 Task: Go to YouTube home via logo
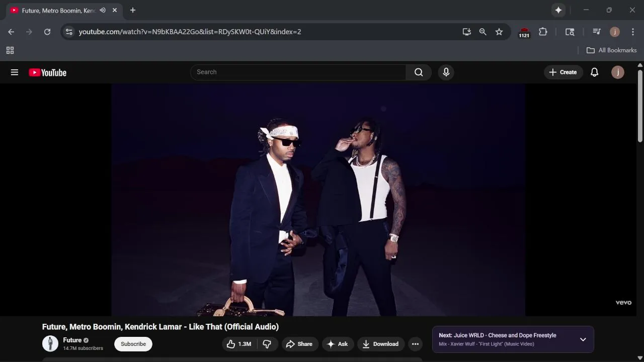(48, 72)
